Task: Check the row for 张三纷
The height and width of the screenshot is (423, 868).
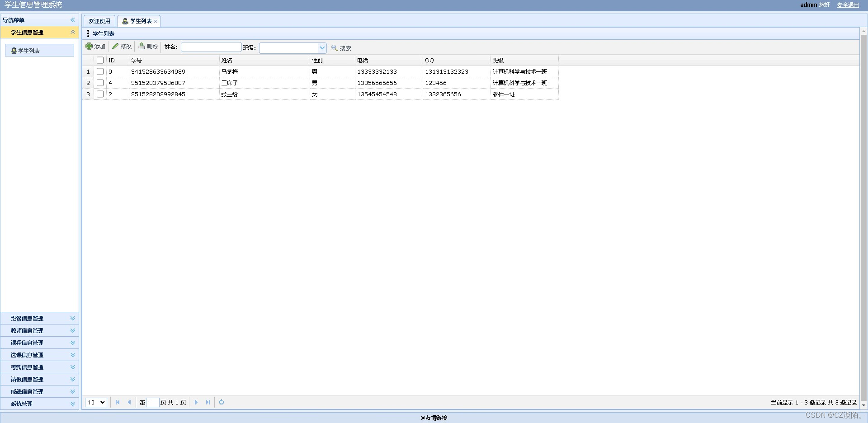Action: coord(100,94)
